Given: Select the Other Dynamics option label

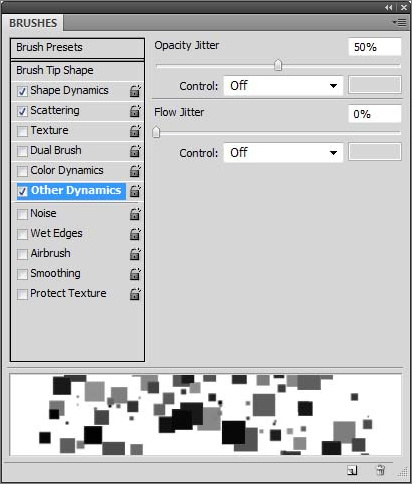Looking at the screenshot, I should 76,190.
